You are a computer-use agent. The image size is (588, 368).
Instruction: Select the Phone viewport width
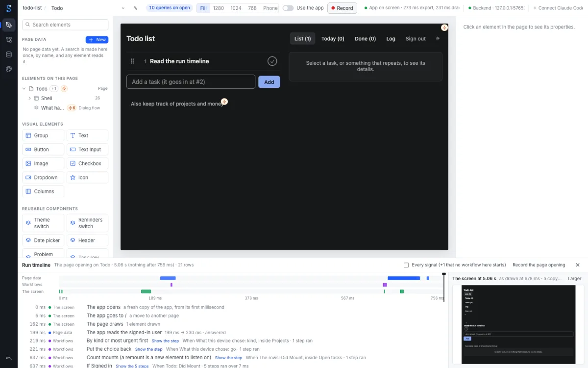click(270, 8)
